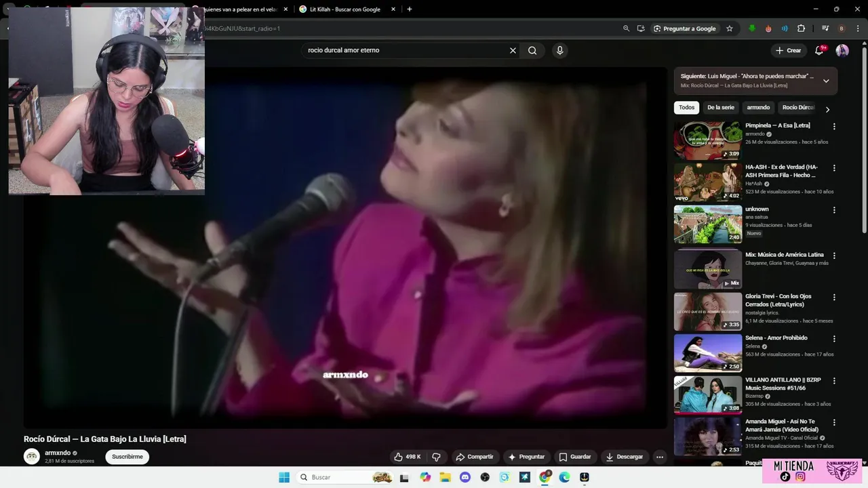Image resolution: width=868 pixels, height=488 pixels.
Task: Select the Todos filter chip
Action: coord(686,108)
